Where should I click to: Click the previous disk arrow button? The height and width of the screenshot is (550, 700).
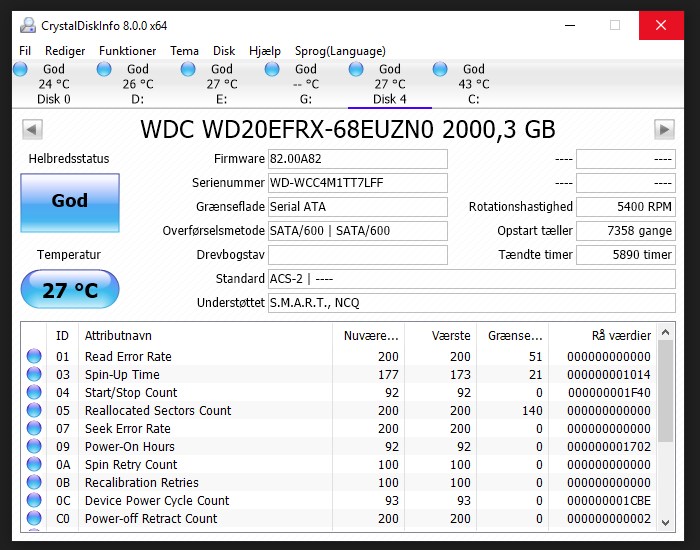point(32,130)
